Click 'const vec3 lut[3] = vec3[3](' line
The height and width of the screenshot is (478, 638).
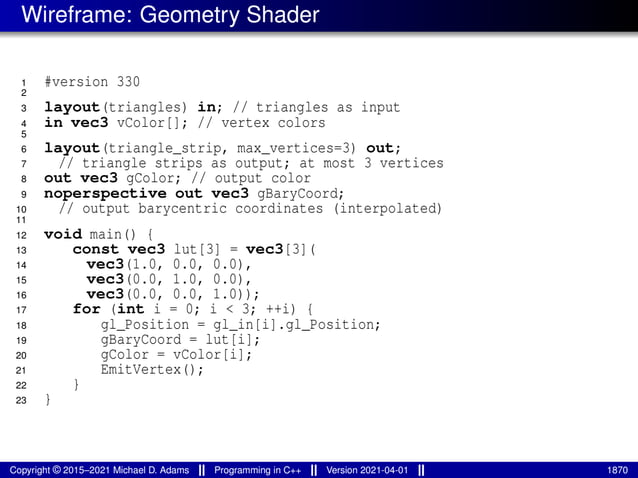[x=194, y=249]
